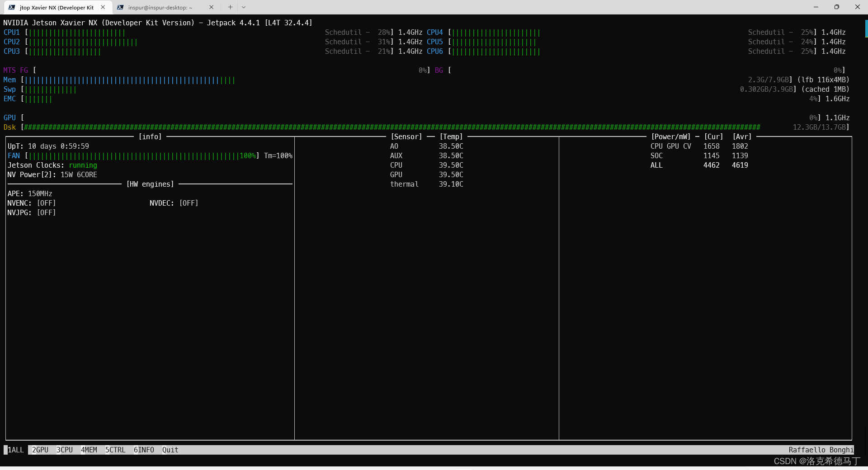The height and width of the screenshot is (470, 868).
Task: Open the 6INFO page
Action: click(144, 450)
